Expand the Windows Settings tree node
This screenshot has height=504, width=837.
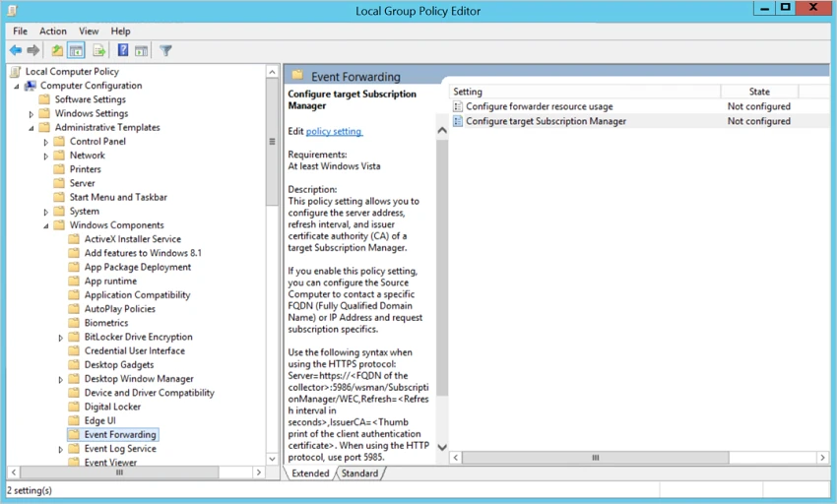32,113
